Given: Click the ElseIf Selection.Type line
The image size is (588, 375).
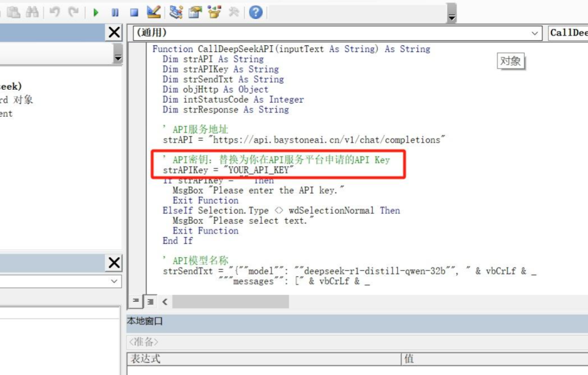Looking at the screenshot, I should click(281, 211).
